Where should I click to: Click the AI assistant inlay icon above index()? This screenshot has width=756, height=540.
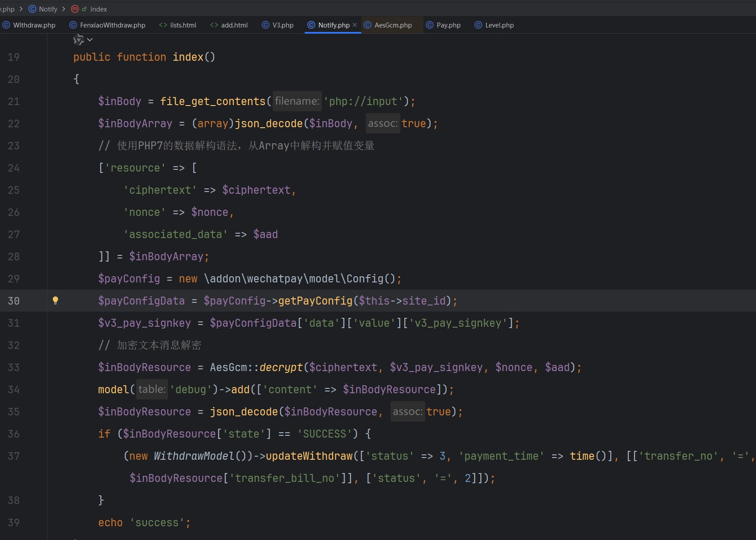point(78,40)
